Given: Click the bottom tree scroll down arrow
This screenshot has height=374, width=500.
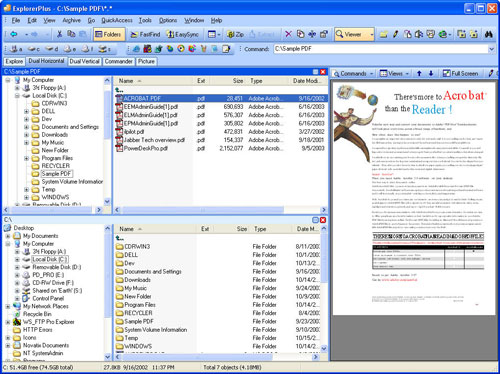Looking at the screenshot, I should (107, 357).
